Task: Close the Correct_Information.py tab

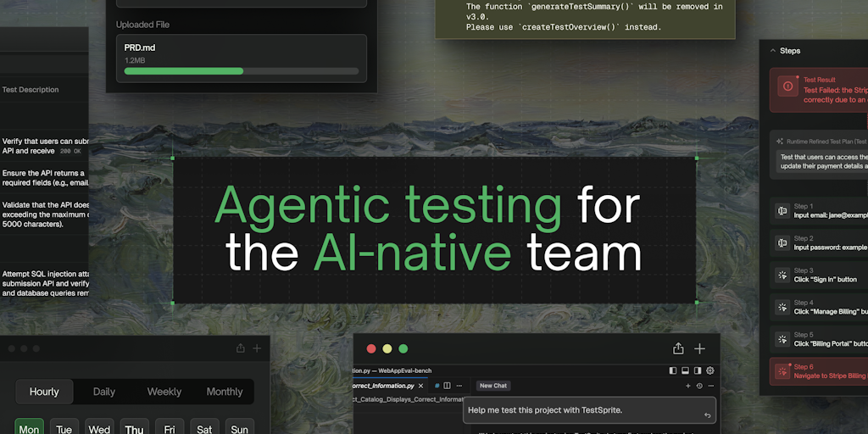Action: [420, 386]
